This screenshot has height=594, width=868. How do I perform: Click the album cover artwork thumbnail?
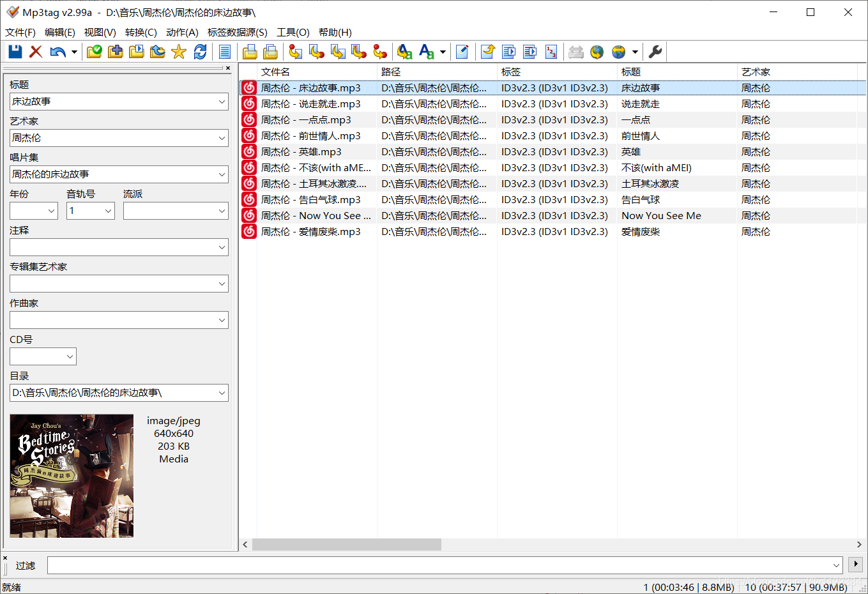pyautogui.click(x=72, y=475)
